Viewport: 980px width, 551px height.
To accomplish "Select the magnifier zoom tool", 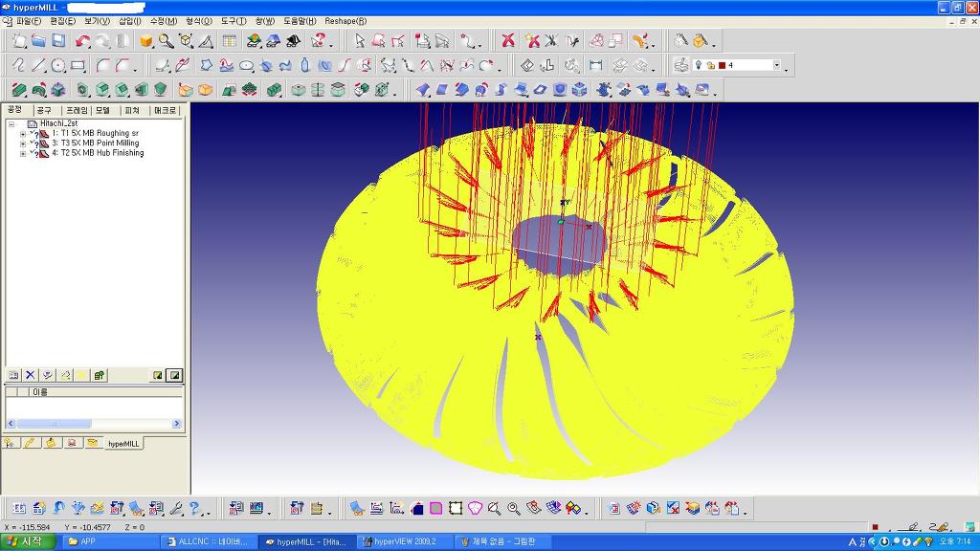I will tap(167, 41).
